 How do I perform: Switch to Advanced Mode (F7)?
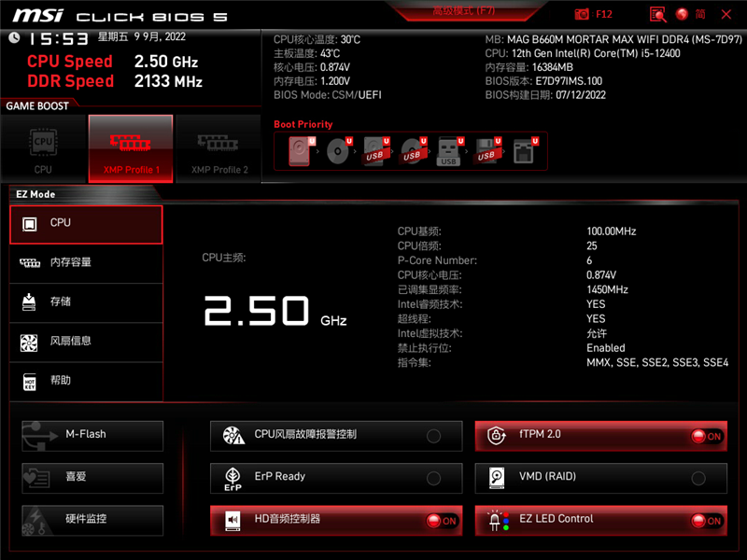[463, 10]
